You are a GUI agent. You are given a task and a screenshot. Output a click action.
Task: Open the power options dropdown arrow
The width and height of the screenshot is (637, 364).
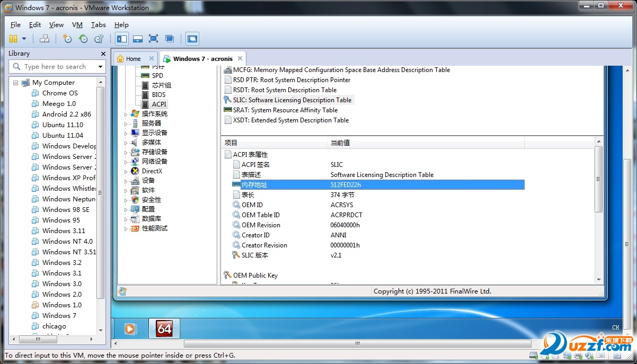click(24, 39)
